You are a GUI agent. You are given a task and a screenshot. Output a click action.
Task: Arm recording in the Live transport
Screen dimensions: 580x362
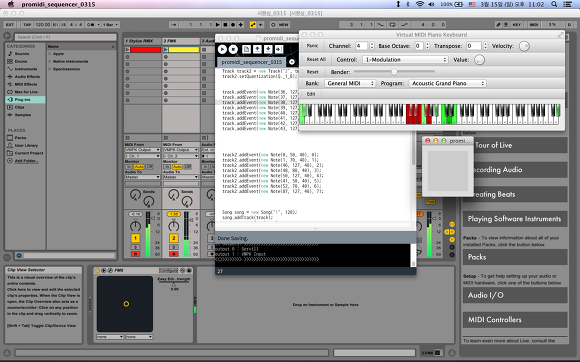[x=233, y=25]
